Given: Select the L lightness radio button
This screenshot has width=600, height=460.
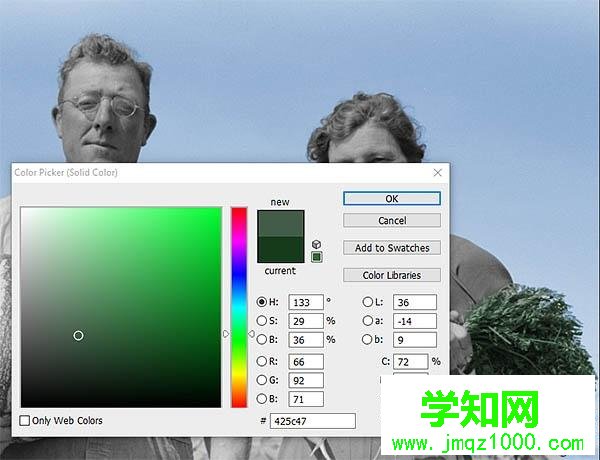Looking at the screenshot, I should pos(367,302).
